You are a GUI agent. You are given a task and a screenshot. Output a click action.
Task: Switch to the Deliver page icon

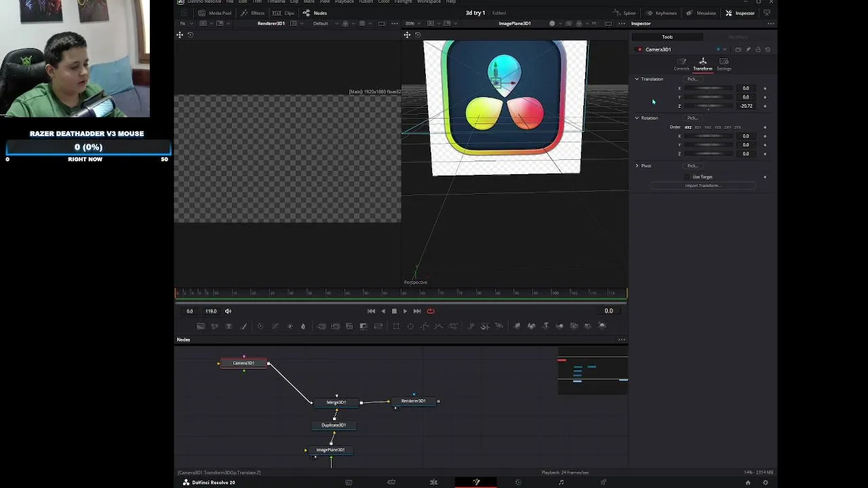[x=603, y=483]
